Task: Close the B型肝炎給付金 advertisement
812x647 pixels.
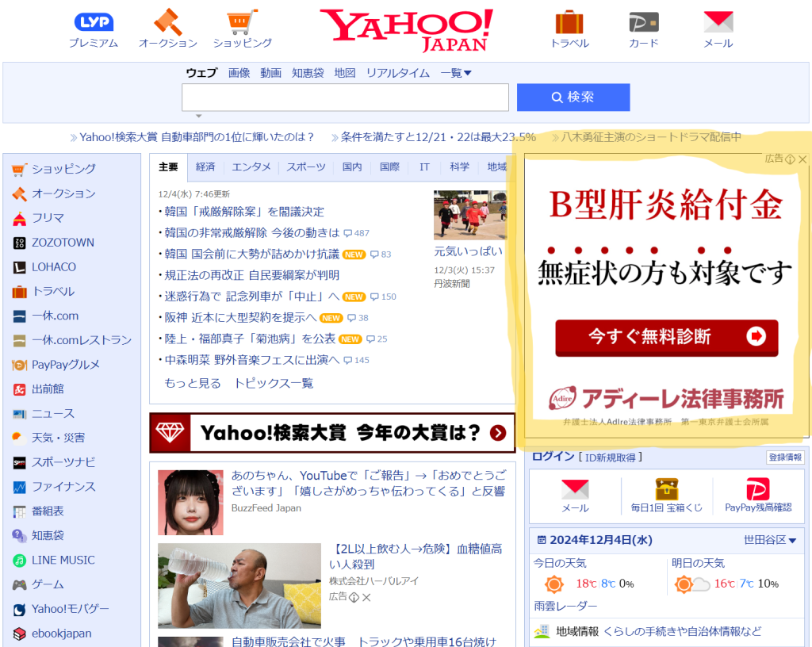Action: pyautogui.click(x=802, y=159)
